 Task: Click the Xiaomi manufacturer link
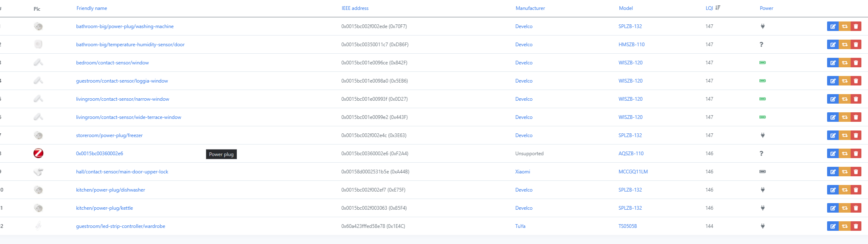(522, 172)
